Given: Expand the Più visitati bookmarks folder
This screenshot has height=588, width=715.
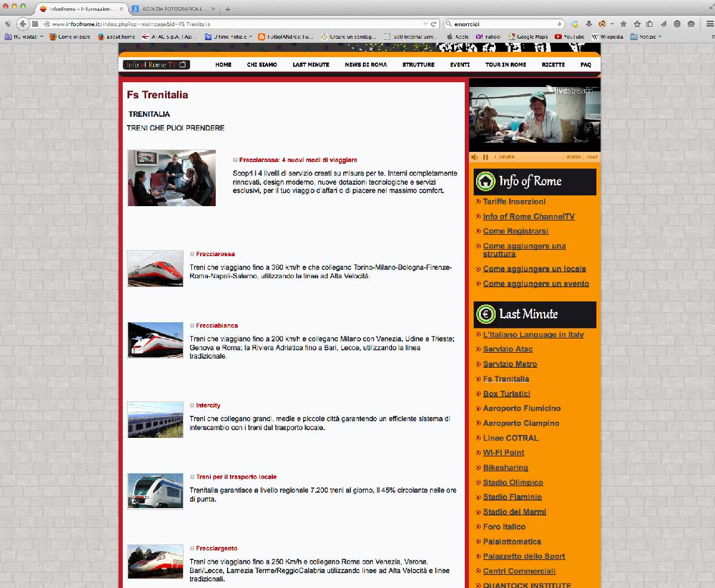Looking at the screenshot, I should click(x=24, y=37).
